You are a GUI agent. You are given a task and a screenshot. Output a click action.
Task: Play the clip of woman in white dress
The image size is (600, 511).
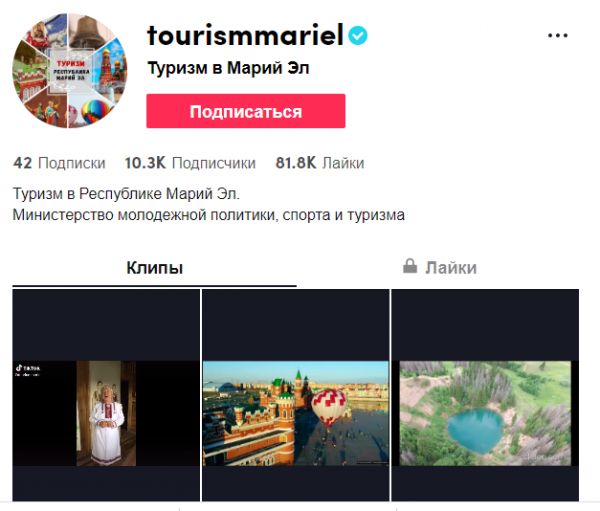[x=106, y=395]
